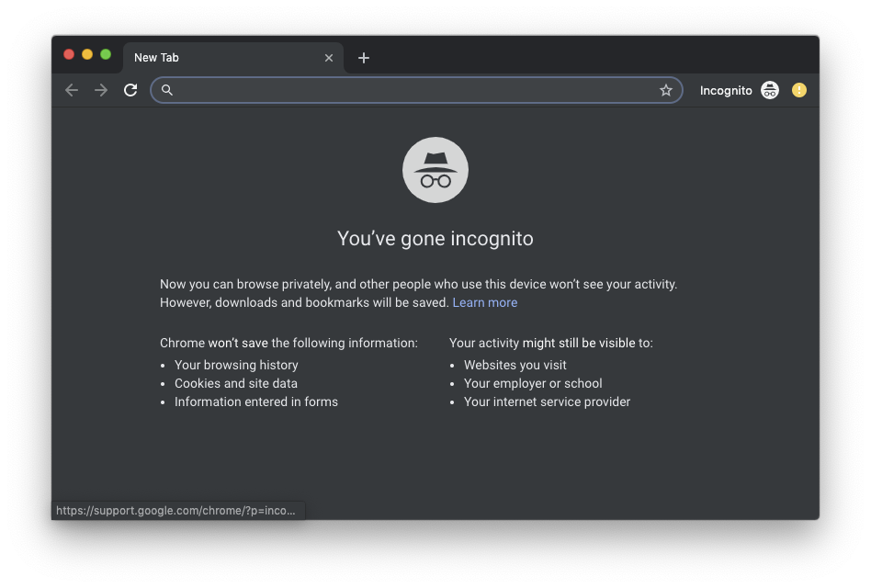Click "Your browsing history" list item

(x=237, y=365)
